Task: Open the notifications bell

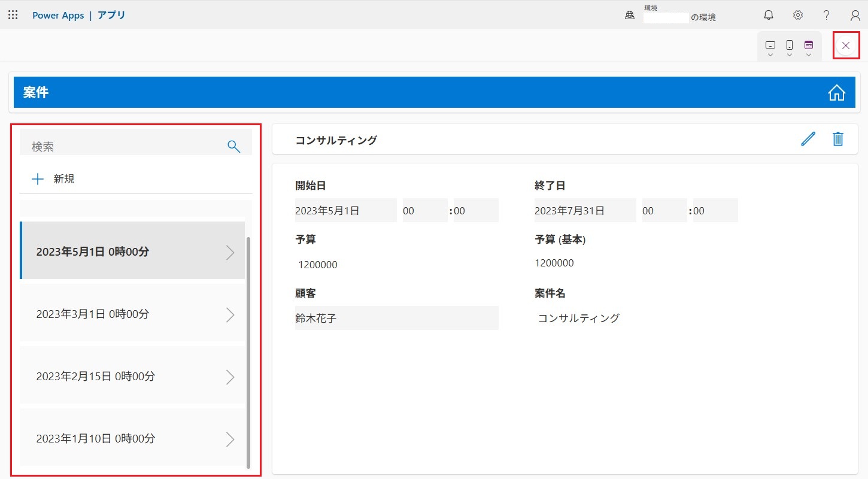Action: click(x=769, y=15)
